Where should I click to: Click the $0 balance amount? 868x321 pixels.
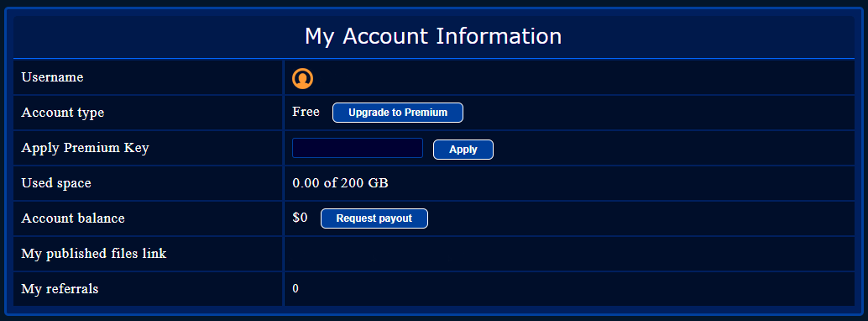click(x=300, y=218)
